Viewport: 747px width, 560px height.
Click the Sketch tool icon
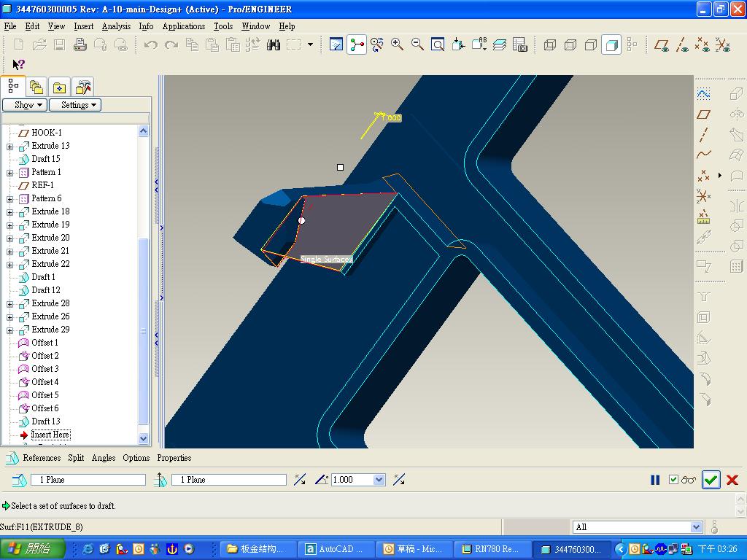pyautogui.click(x=703, y=94)
